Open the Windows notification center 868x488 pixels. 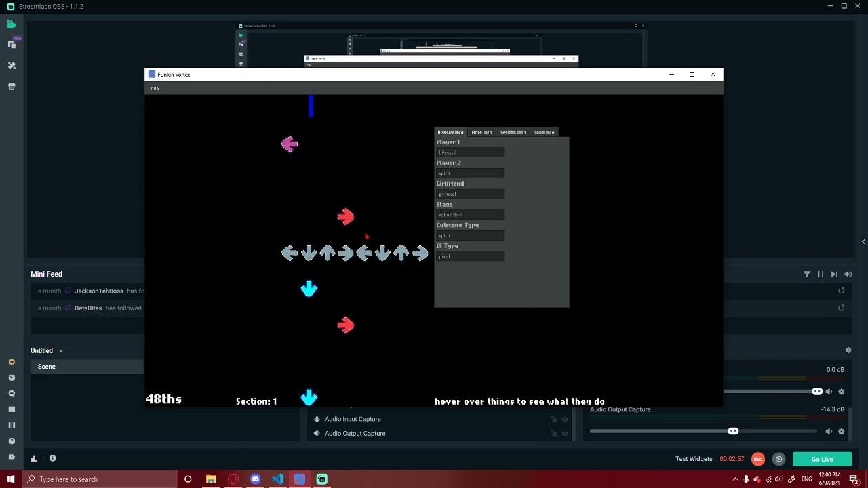pyautogui.click(x=854, y=479)
